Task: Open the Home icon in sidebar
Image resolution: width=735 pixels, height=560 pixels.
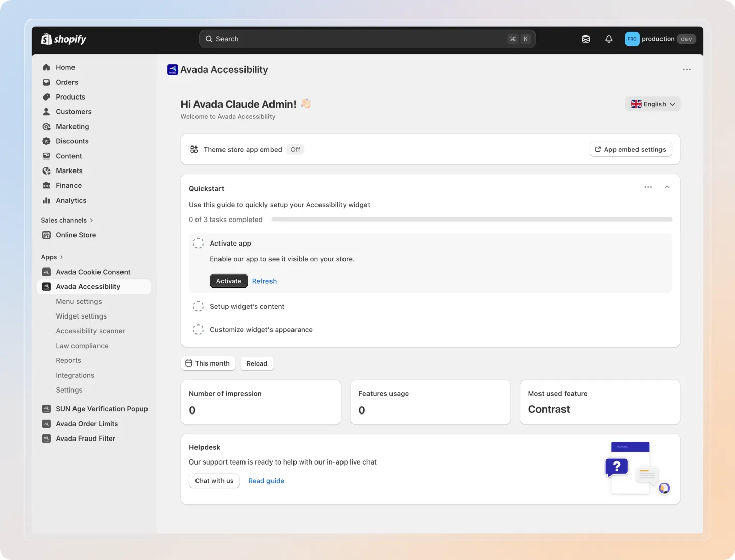Action: coord(46,67)
